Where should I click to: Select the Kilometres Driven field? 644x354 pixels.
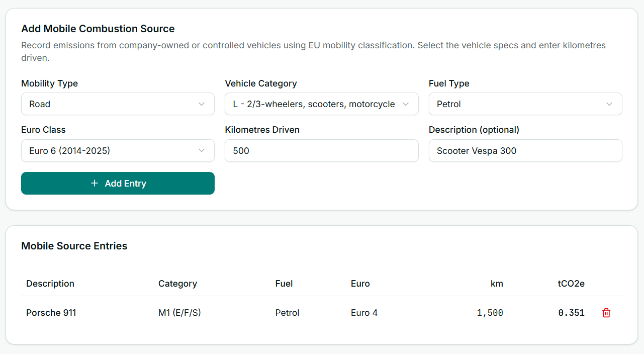pyautogui.click(x=321, y=150)
